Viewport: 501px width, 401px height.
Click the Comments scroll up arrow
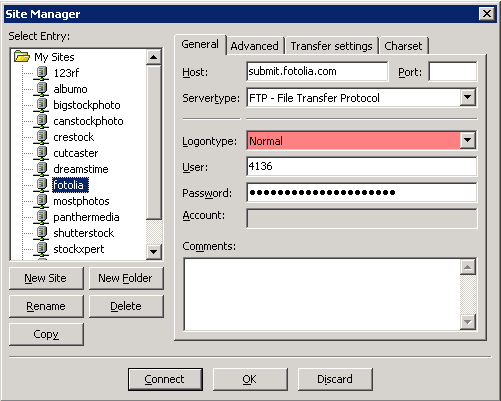click(468, 267)
